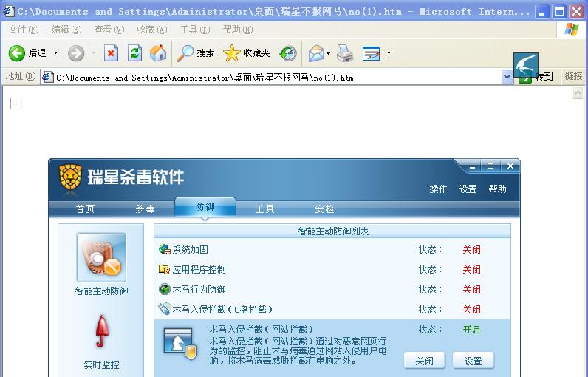Click 设置 button for 网站拦截

tap(474, 361)
